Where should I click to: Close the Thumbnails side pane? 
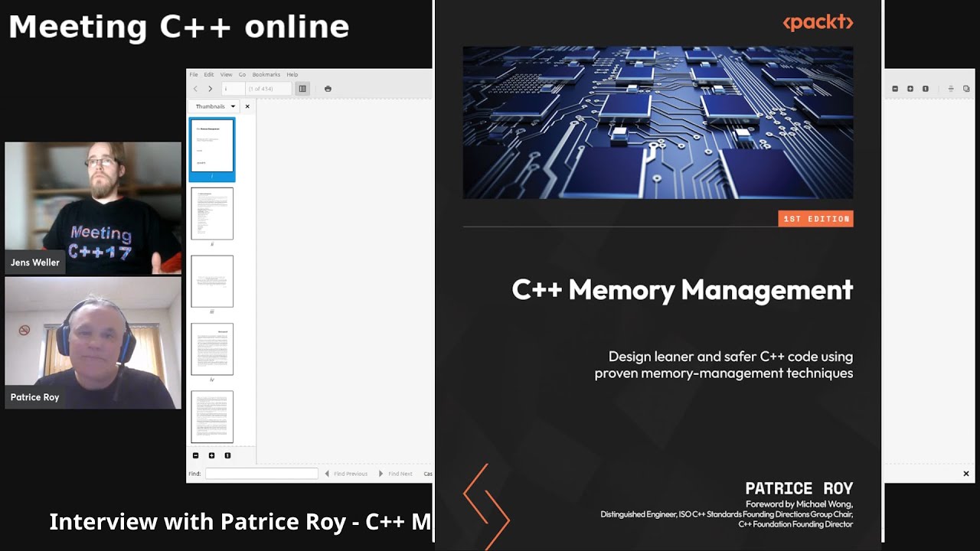click(247, 106)
